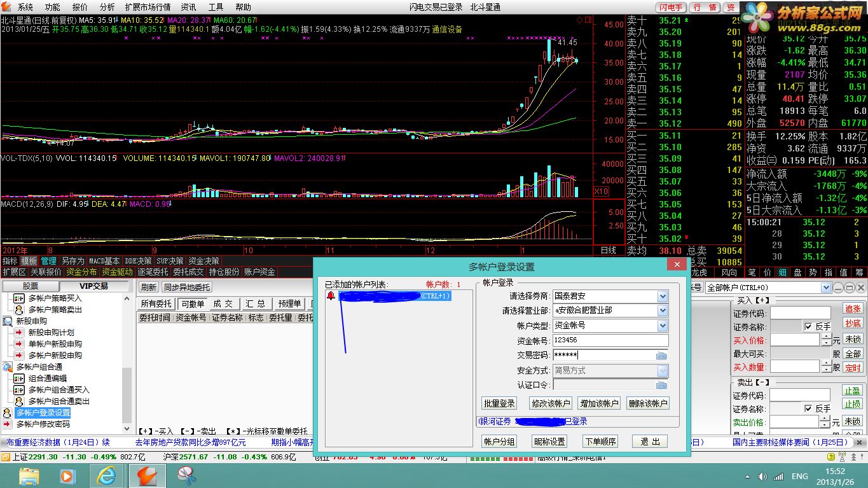
Task: Open the 请选择券商 dropdown
Action: pos(663,296)
